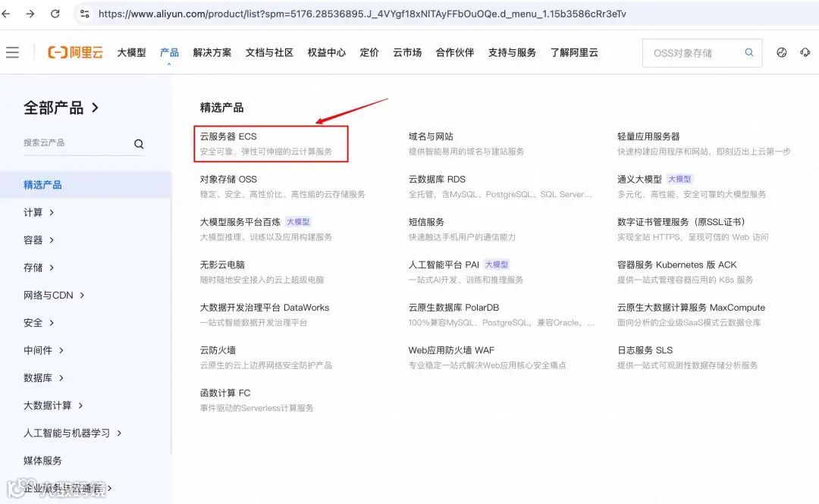Click the 大模型 tag beside 百炼

coord(298,222)
